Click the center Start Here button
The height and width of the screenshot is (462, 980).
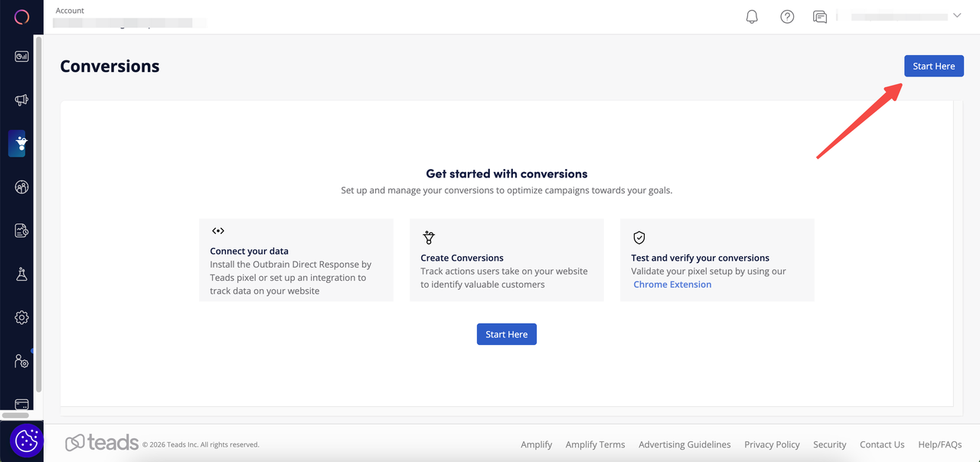[506, 334]
